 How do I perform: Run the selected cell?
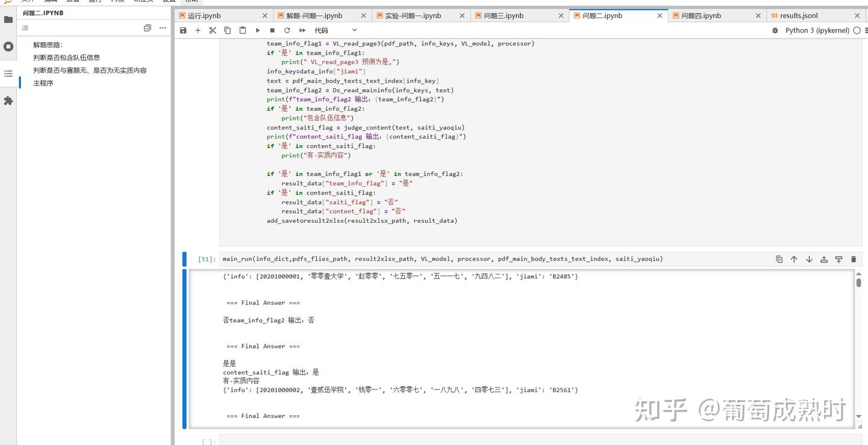(257, 30)
